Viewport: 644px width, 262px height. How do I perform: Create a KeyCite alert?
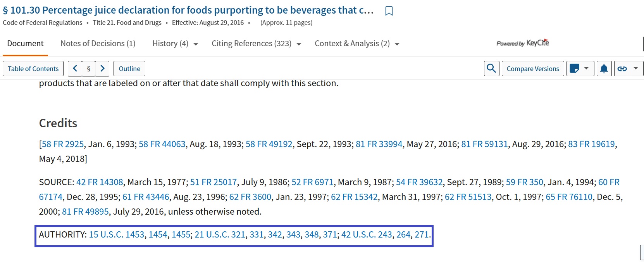coord(604,68)
